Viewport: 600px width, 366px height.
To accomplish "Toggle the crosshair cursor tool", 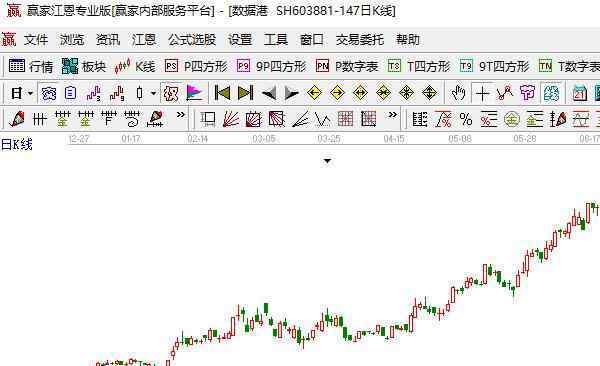I will pyautogui.click(x=482, y=93).
